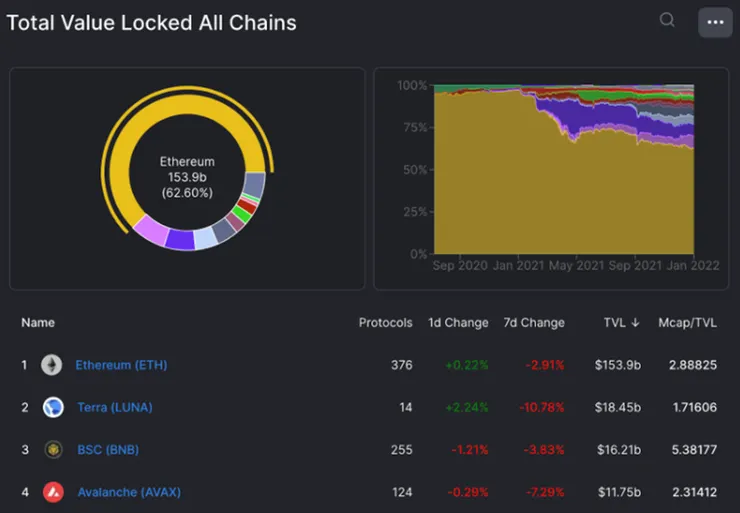The height and width of the screenshot is (513, 740).
Task: Sort by the Name column header
Action: [38, 323]
